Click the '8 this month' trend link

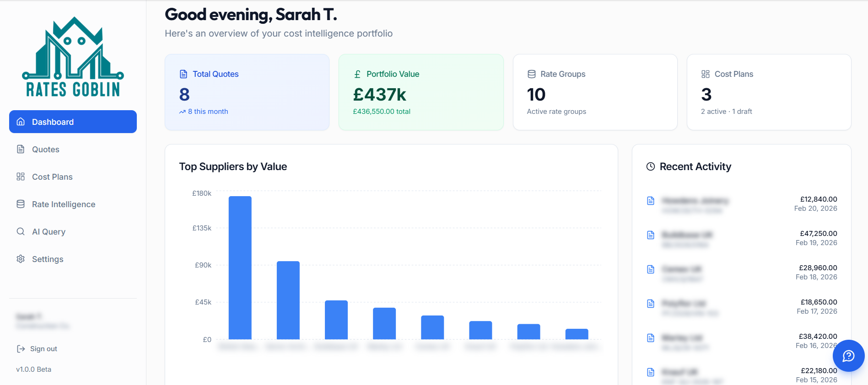(x=203, y=111)
